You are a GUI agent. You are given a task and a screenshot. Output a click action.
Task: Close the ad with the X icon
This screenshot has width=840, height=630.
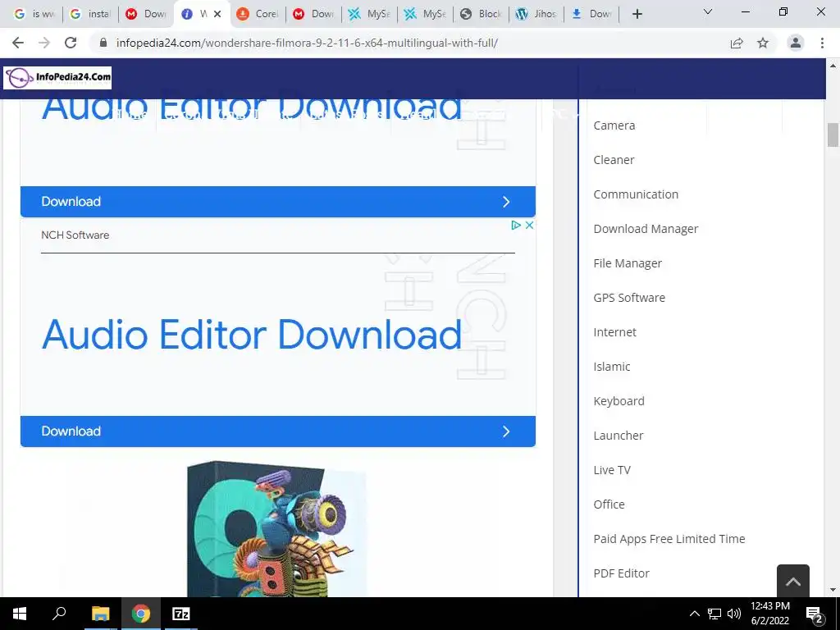pos(529,225)
